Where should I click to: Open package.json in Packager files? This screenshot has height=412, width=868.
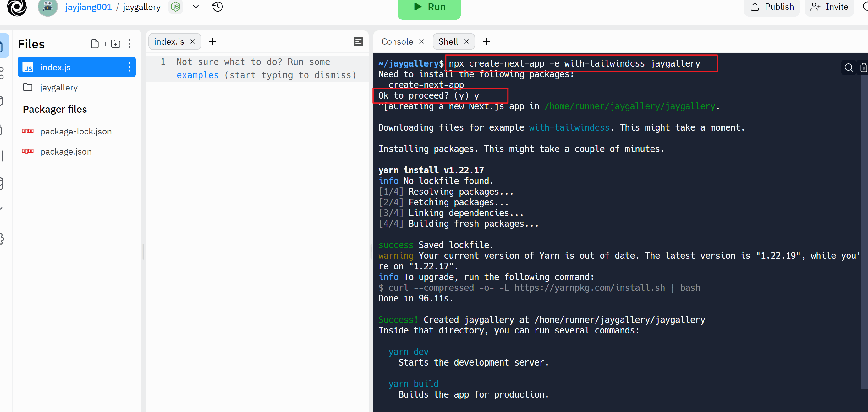[66, 151]
